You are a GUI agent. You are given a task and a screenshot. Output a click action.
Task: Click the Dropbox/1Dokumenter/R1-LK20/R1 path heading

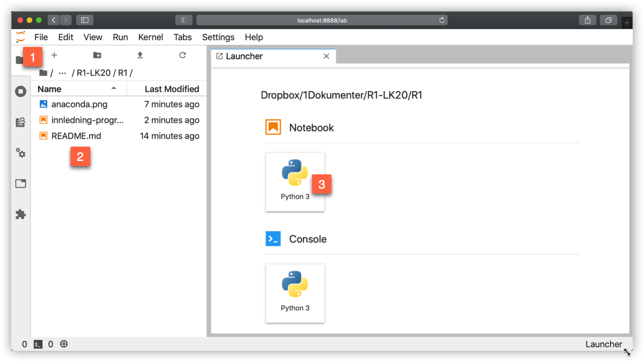[x=341, y=95]
